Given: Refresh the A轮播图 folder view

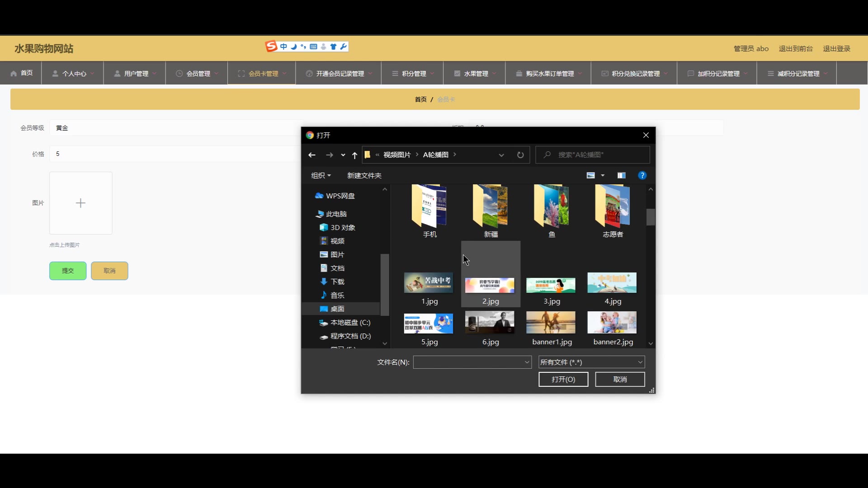Looking at the screenshot, I should tap(520, 155).
